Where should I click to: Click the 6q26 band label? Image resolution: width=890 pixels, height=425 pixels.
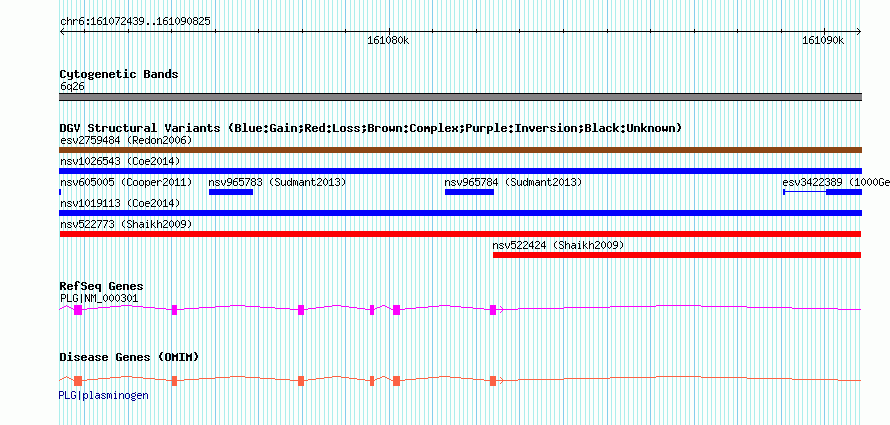[x=72, y=86]
